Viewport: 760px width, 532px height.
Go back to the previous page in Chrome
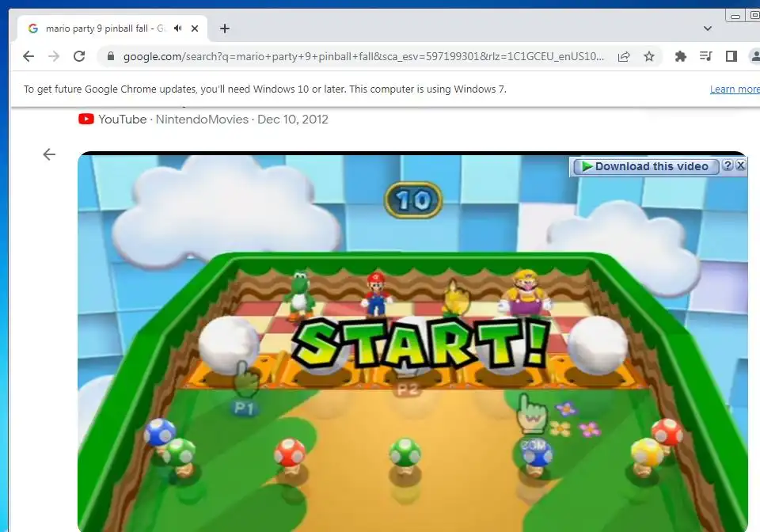coord(28,57)
